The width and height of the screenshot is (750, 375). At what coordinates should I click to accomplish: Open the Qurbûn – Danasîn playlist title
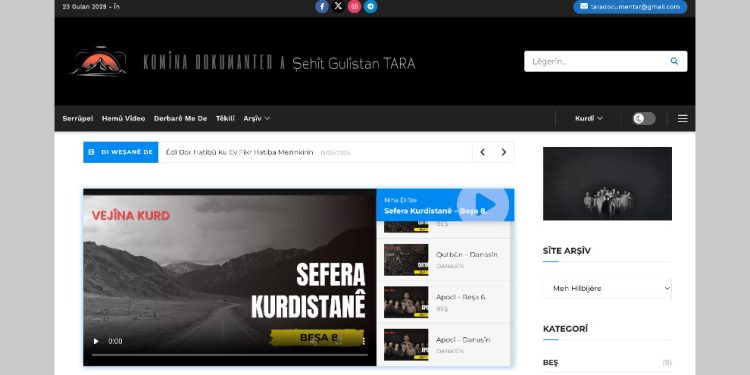tap(466, 254)
